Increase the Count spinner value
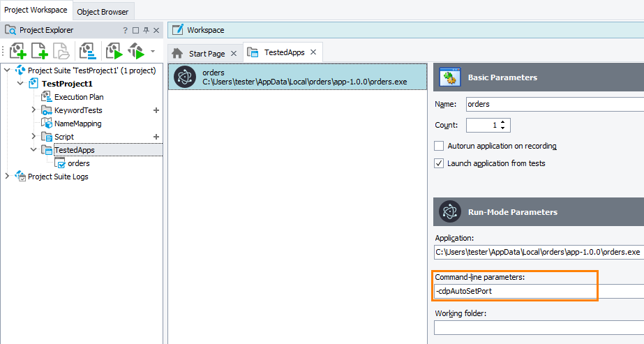Image resolution: width=644 pixels, height=344 pixels. click(x=502, y=121)
